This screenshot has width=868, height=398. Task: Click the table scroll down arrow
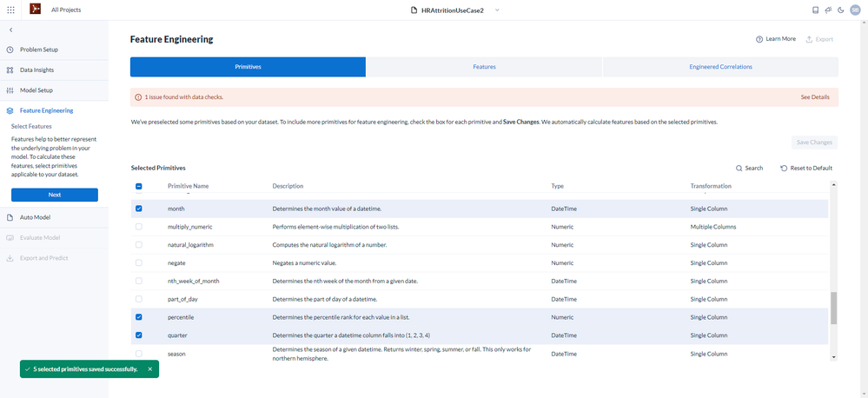833,357
